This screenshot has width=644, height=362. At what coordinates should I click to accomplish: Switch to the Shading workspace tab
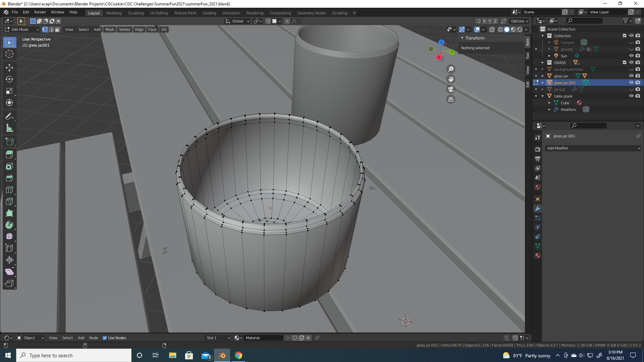pos(209,13)
